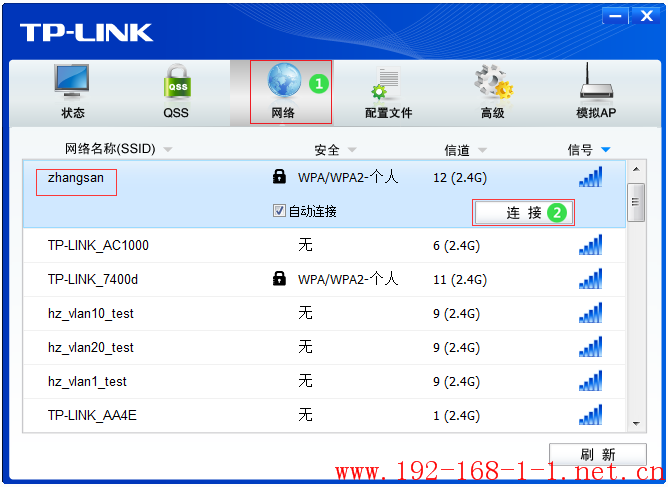
Task: Click the 连接 connect button
Action: tap(524, 213)
